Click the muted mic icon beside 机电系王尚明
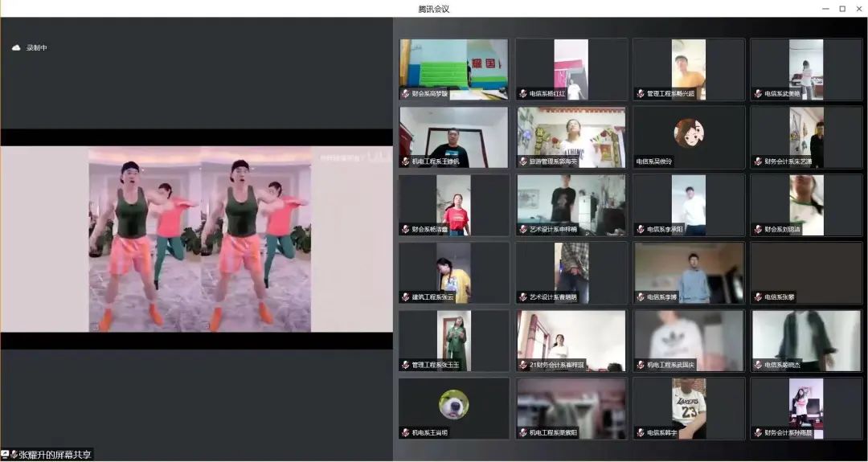The height and width of the screenshot is (462, 868). tap(406, 433)
